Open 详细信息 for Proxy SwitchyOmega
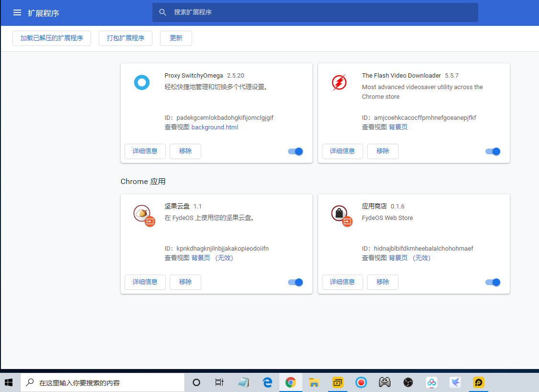This screenshot has height=392, width=539. (145, 151)
